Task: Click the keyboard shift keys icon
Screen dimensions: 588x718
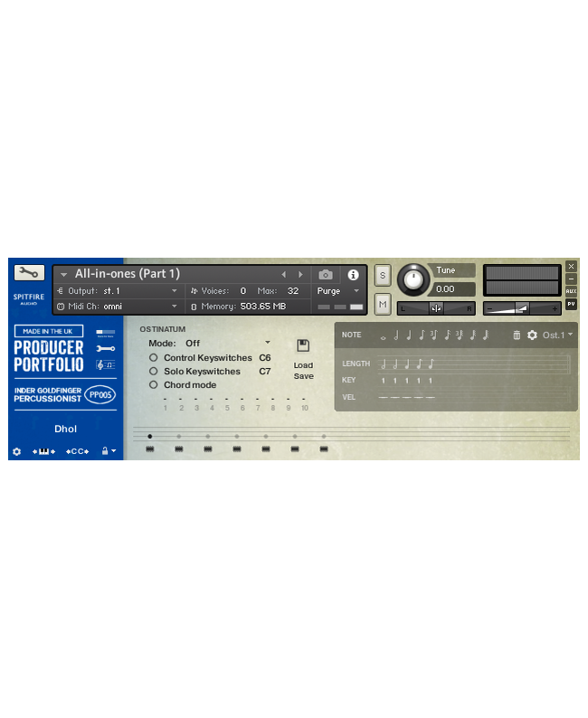Action: [43, 451]
